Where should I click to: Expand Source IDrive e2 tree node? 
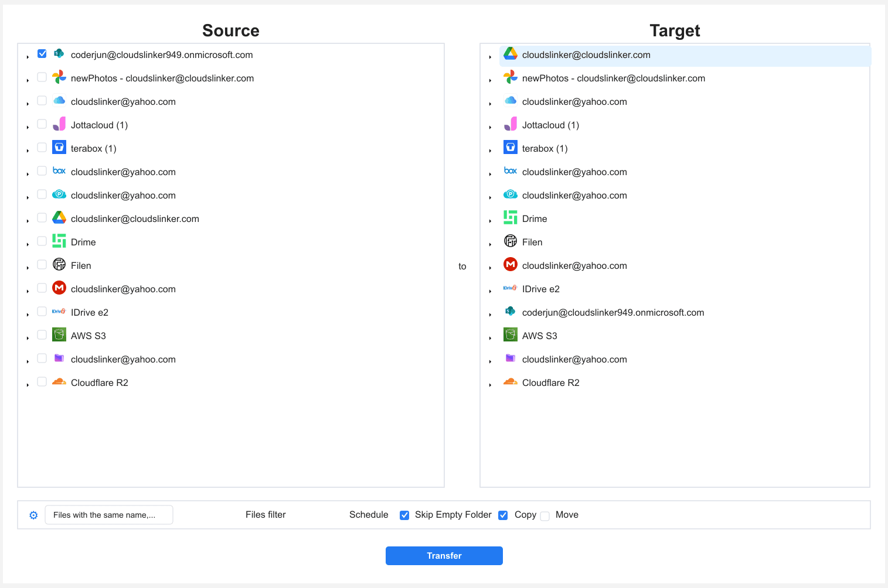tap(28, 314)
